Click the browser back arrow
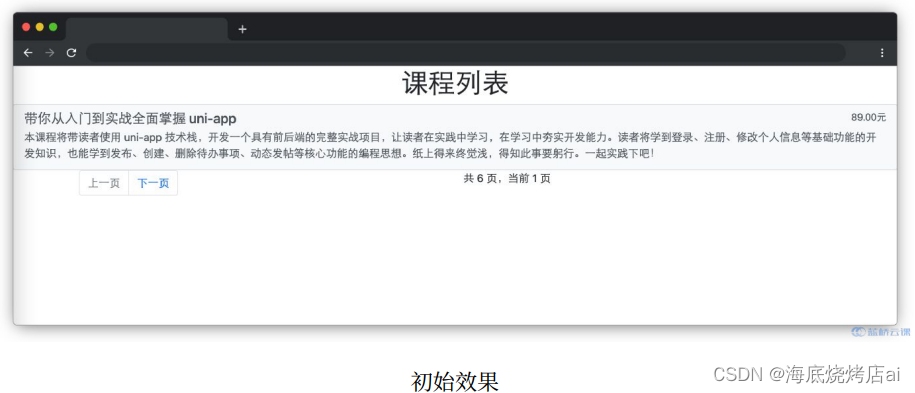 pyautogui.click(x=28, y=53)
